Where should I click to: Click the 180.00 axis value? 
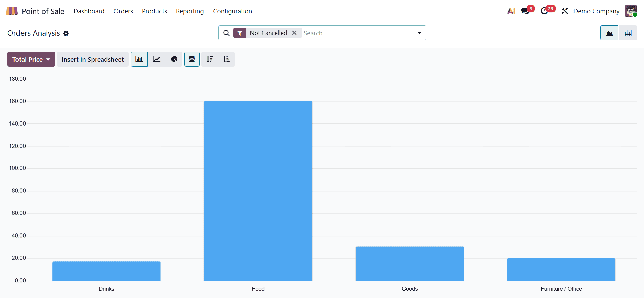17,79
